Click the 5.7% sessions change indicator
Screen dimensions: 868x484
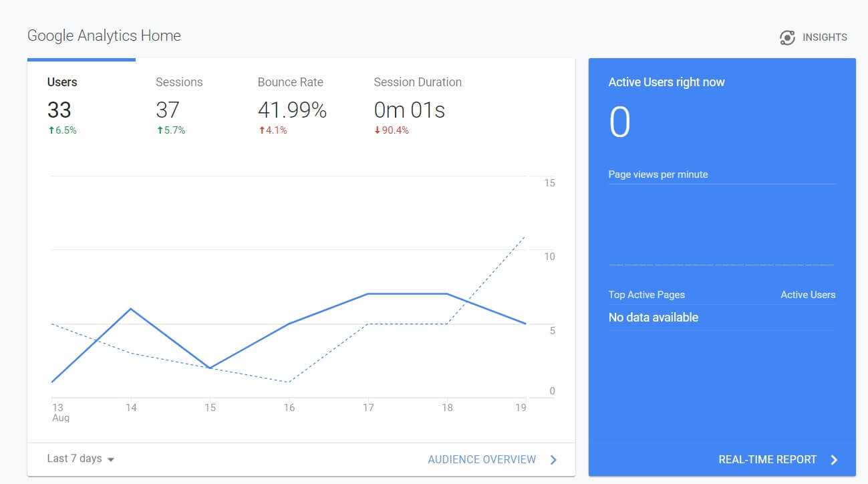click(171, 130)
